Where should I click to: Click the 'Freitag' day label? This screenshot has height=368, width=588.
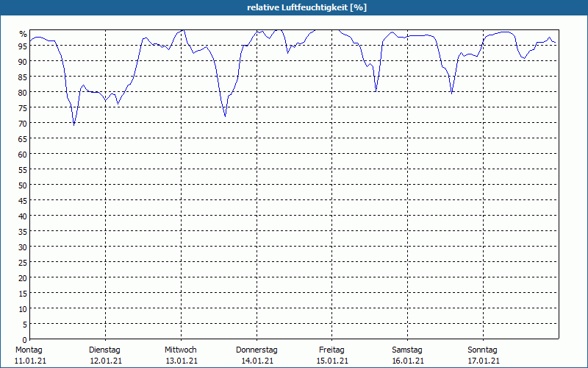[332, 350]
